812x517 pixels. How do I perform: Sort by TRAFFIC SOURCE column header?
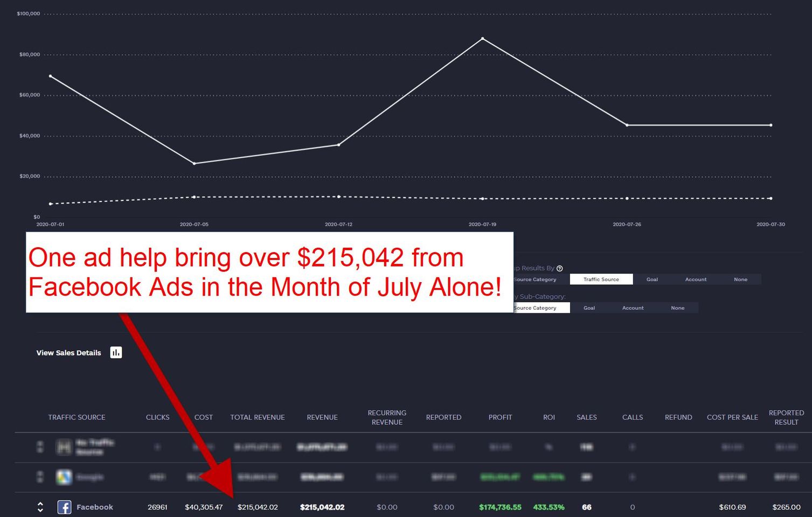(77, 417)
